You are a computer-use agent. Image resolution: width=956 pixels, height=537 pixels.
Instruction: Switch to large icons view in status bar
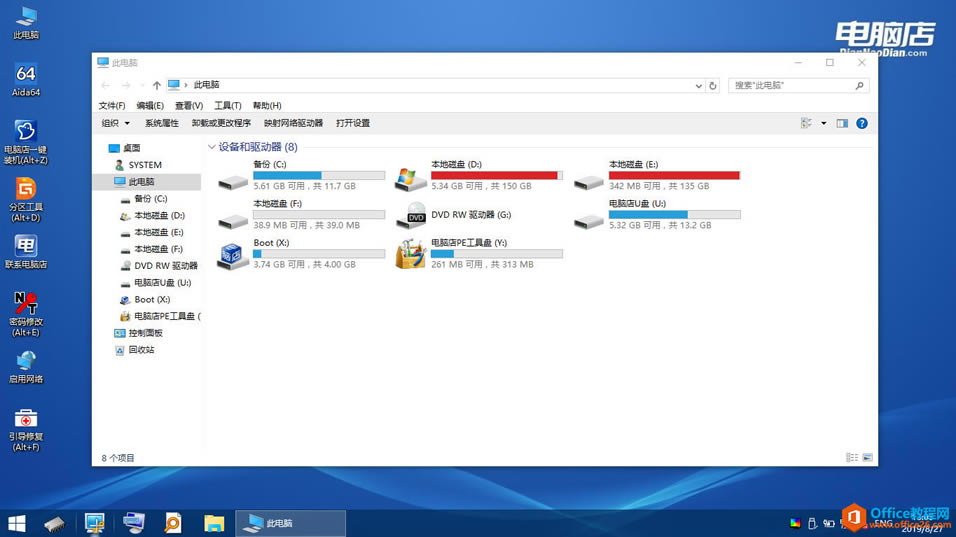click(868, 458)
